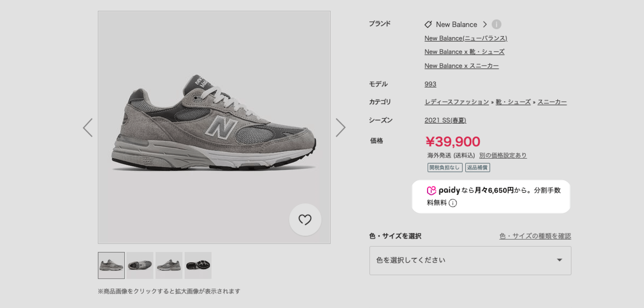Image resolution: width=644 pixels, height=308 pixels.
Task: Click the dropdown arrow in color selector
Action: (x=560, y=260)
